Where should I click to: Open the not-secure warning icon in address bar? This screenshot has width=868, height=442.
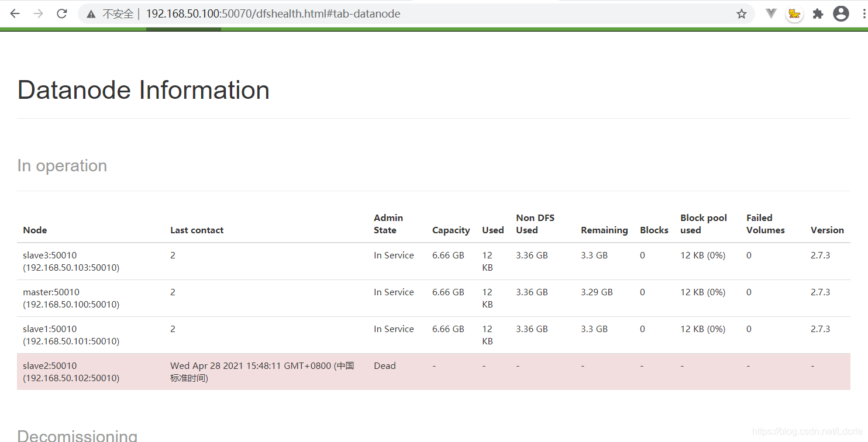91,14
